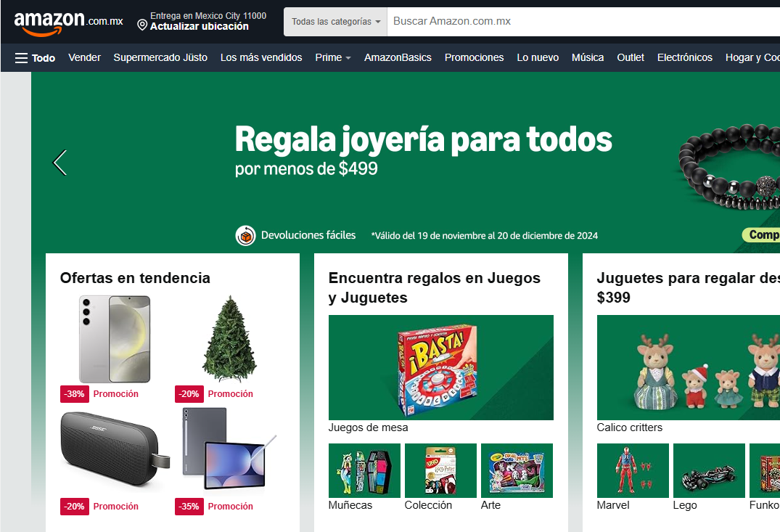
Task: Open the Colección category thumbnail
Action: click(440, 470)
